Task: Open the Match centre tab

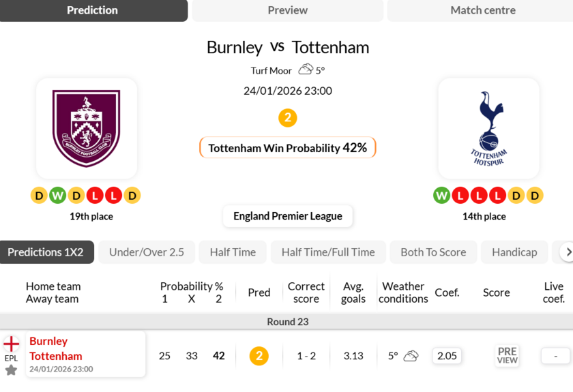Action: (x=482, y=10)
